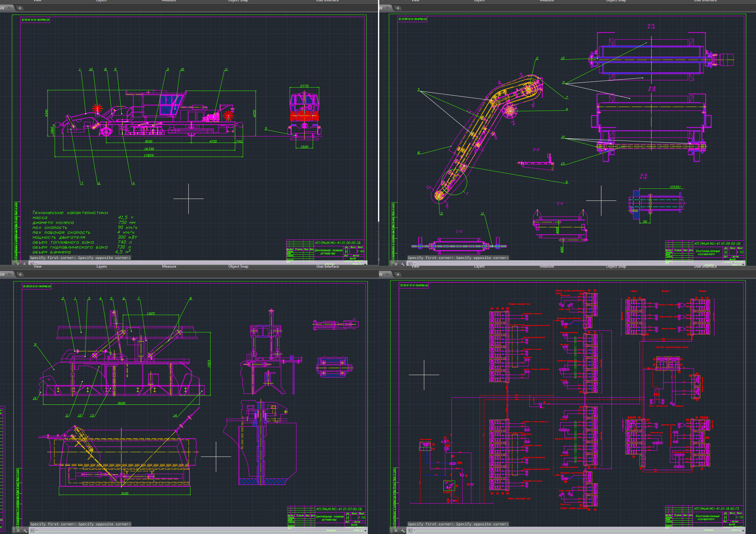Select the '90 км/ч' max speed value
Image resolution: width=756 pixels, height=534 pixels.
click(127, 227)
